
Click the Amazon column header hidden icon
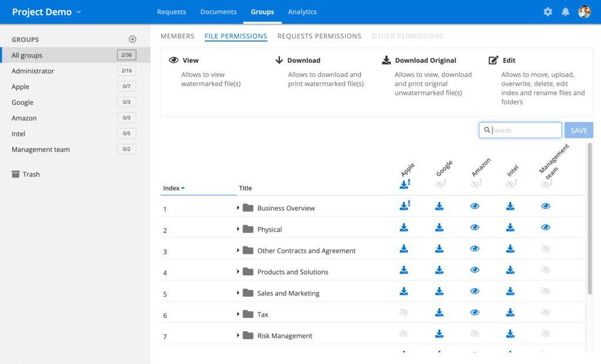pos(475,184)
